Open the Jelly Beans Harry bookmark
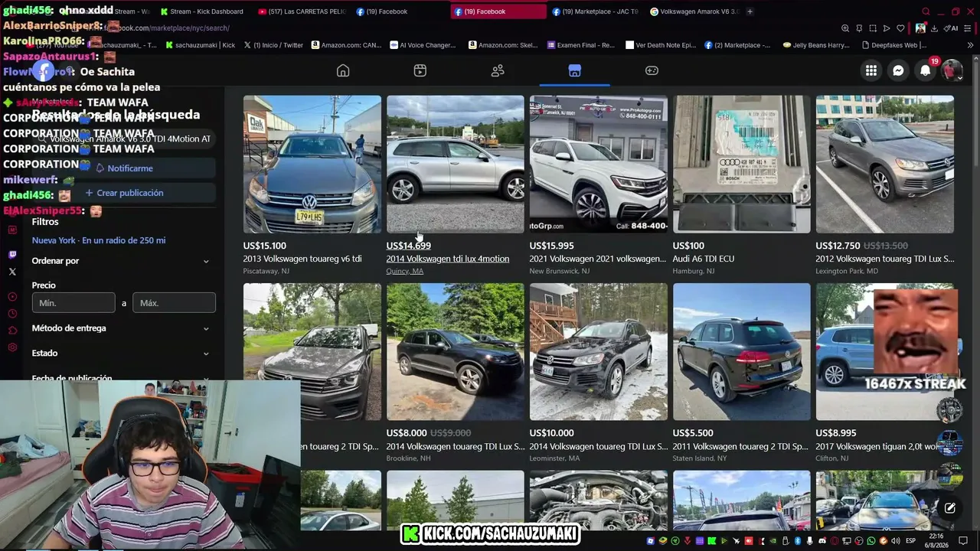980x551 pixels. tap(816, 45)
